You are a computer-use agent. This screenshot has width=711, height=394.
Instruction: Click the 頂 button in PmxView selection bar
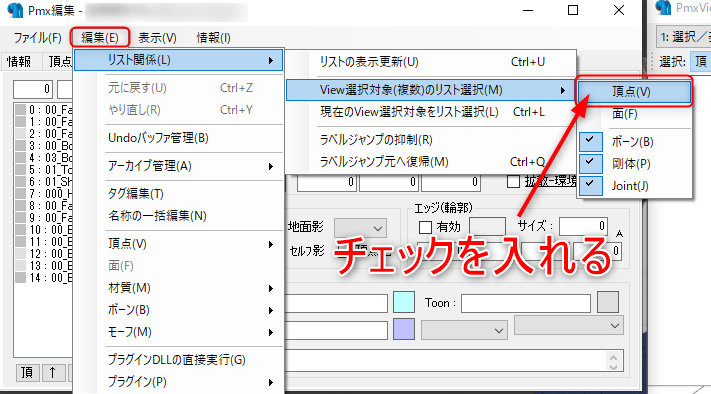coord(701,61)
